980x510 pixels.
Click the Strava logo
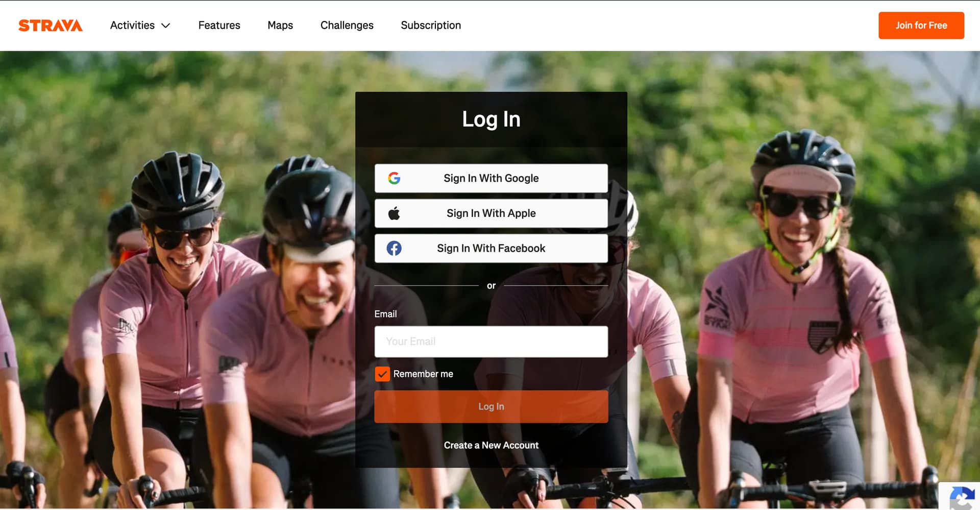(x=50, y=26)
